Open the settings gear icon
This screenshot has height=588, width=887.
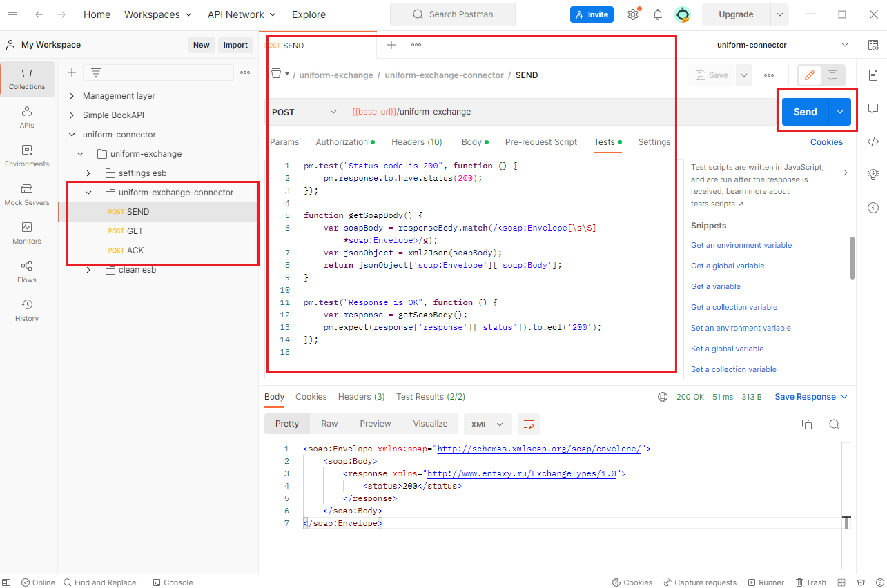(x=633, y=14)
